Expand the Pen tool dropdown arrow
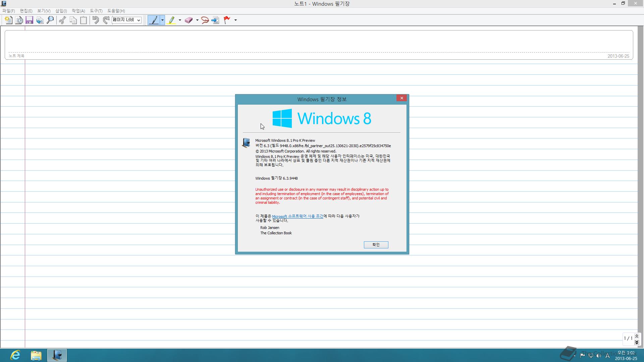Viewport: 644px width, 362px height. click(162, 20)
